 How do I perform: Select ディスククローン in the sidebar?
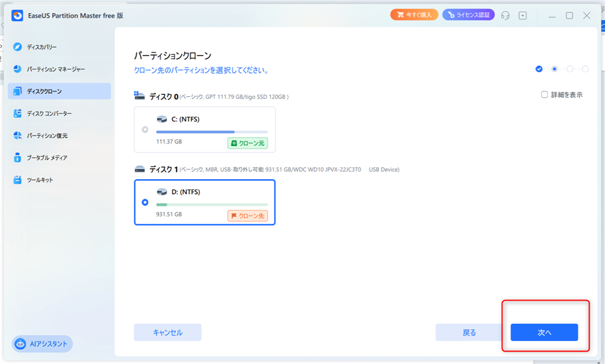point(59,91)
